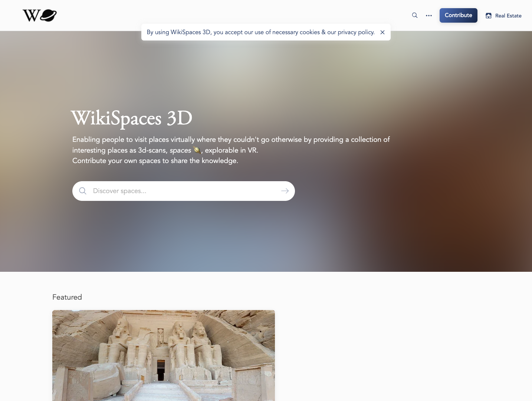Select the magnifier icon inside the search bar
532x401 pixels.
coord(82,190)
